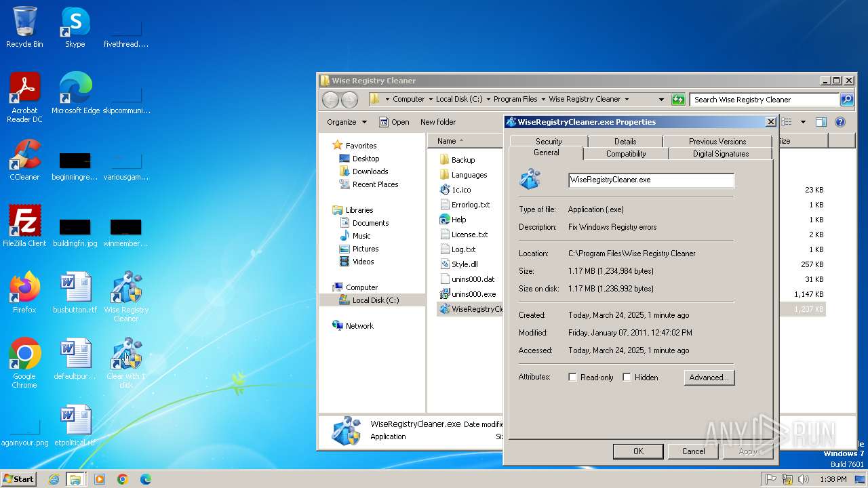Launch Microsoft Edge desktop shortcut

[x=75, y=93]
